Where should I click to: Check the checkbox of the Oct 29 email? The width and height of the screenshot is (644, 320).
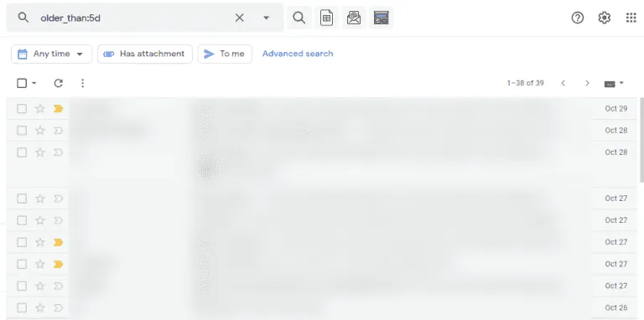click(22, 109)
